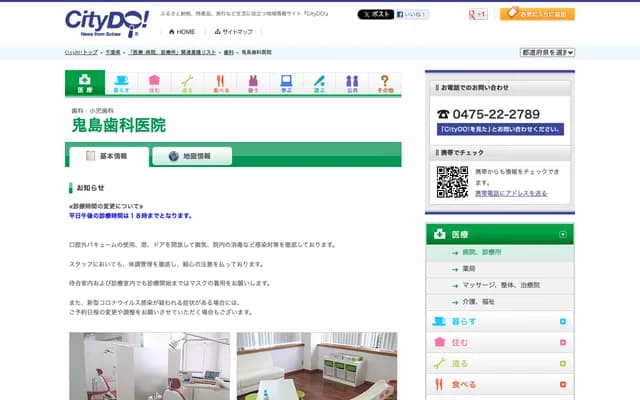Screen dimensions: 640x400
Task: Open the dental treatment room photo
Action: point(149,366)
